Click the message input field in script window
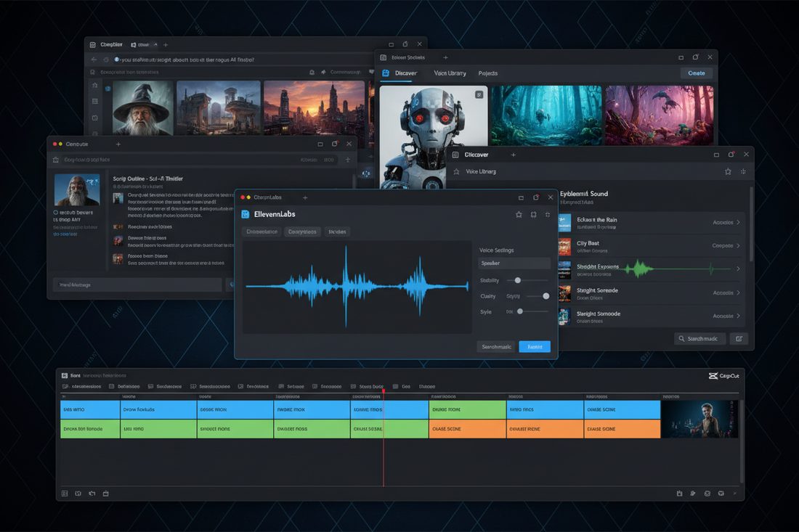799x532 pixels. [x=137, y=285]
